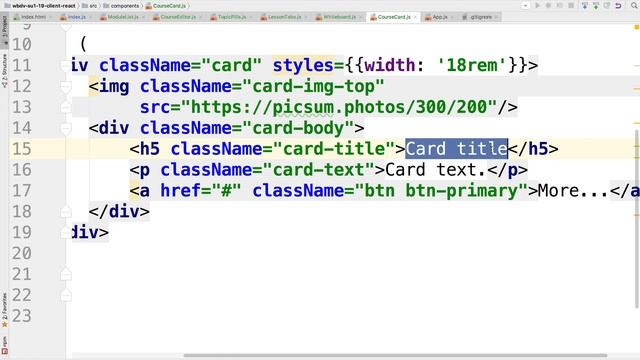640x360 pixels.
Task: Toggle the fold marker at line 21
Action: (65, 274)
